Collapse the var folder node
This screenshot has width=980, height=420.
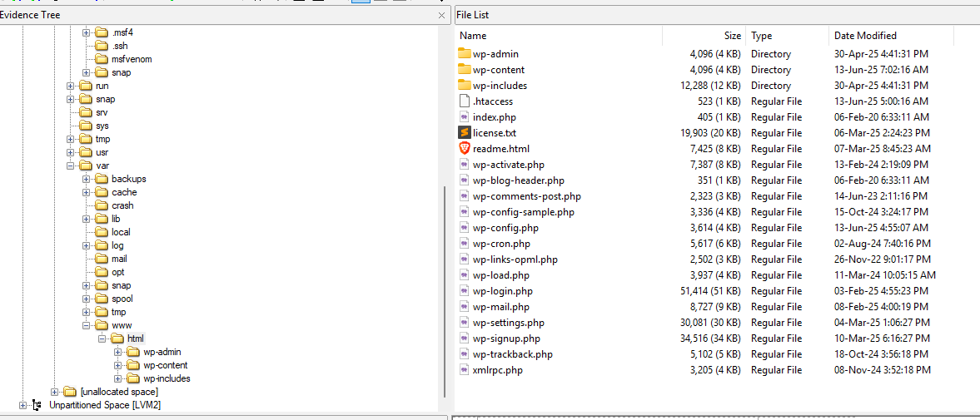point(70,166)
